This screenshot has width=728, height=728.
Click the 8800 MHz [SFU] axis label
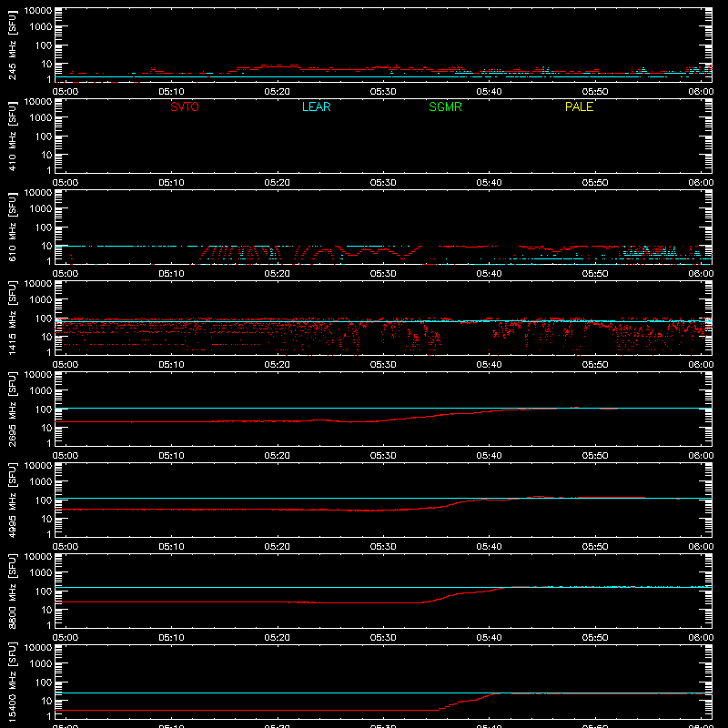[12, 591]
